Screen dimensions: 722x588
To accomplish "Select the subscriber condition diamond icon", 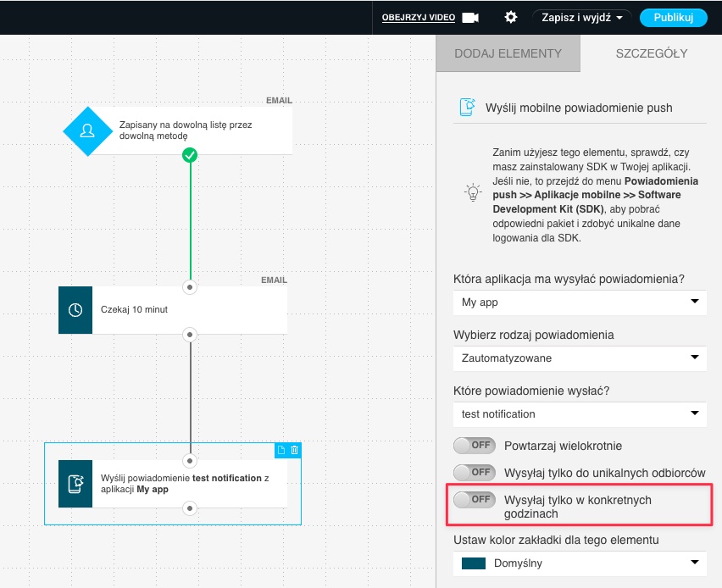I will (x=87, y=130).
